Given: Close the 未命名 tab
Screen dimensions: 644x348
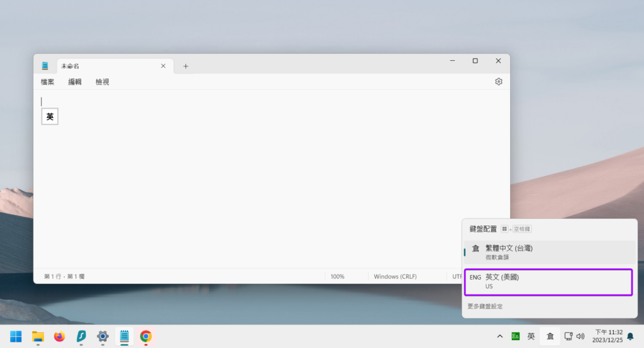Looking at the screenshot, I should tap(163, 66).
